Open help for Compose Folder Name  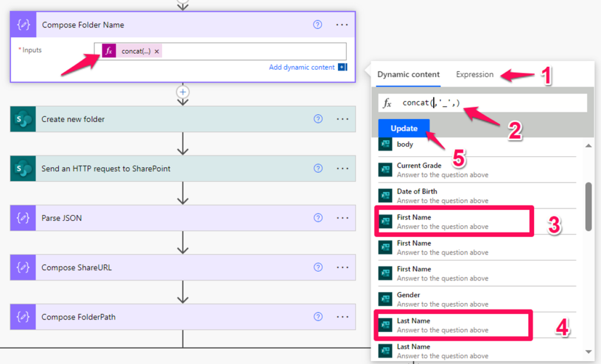click(318, 25)
